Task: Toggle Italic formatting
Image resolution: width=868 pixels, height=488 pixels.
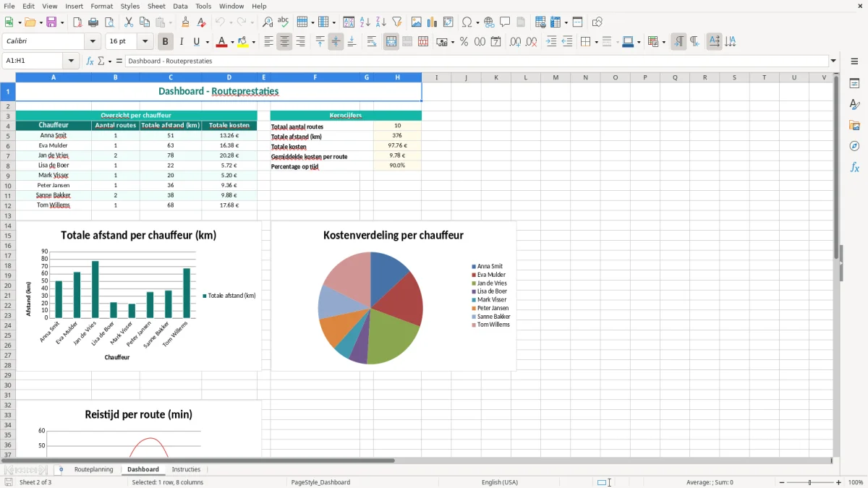Action: coord(182,42)
